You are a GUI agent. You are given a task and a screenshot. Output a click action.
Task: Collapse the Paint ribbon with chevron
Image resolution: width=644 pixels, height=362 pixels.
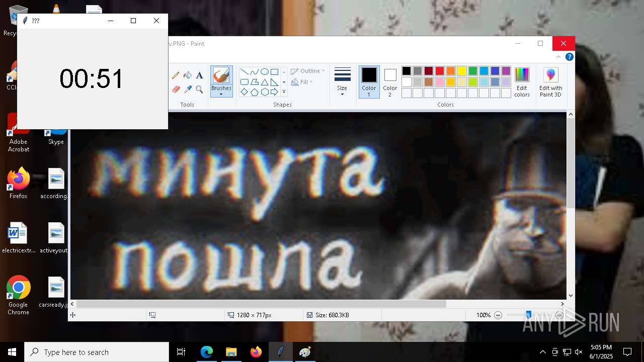click(x=558, y=57)
